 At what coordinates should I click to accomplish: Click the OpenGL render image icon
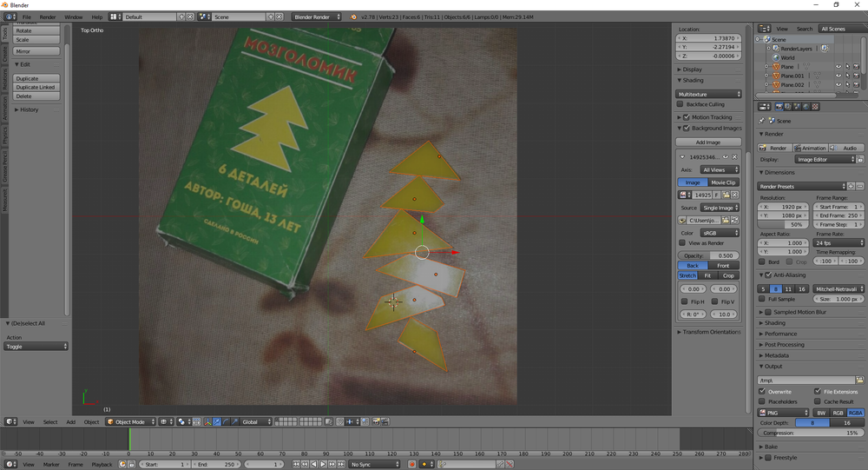pos(376,421)
